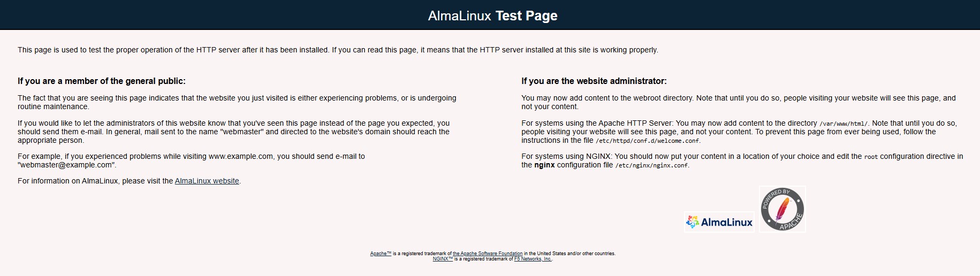Click the /etc/httpd/conf.d/welcome.conf file path

[x=648, y=141]
